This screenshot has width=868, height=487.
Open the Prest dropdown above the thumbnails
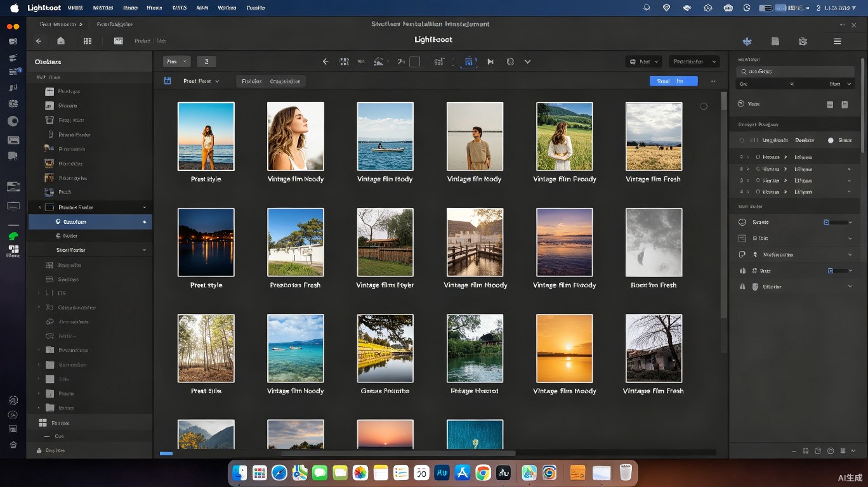[201, 81]
